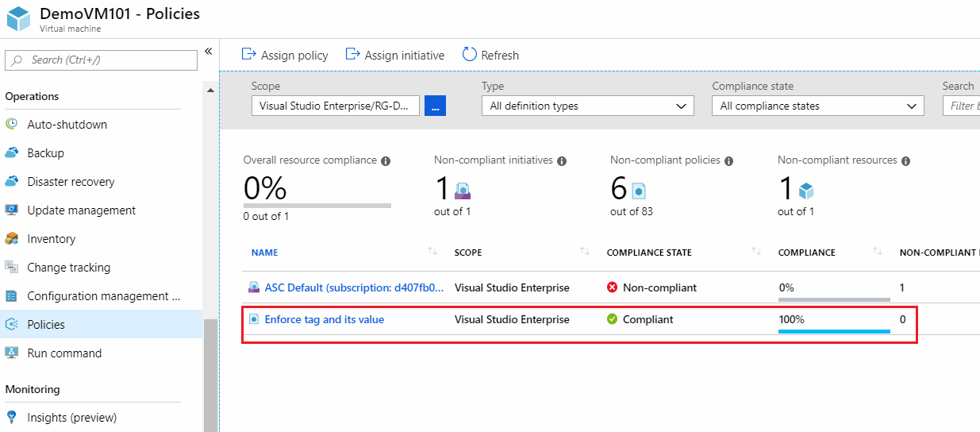
Task: Click the sidebar scrollbar thumb
Action: (210, 375)
